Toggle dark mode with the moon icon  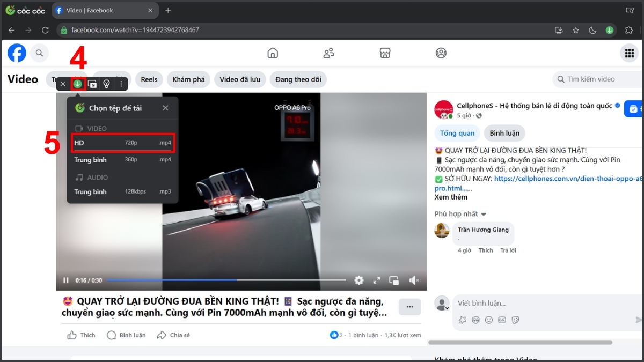tap(592, 30)
